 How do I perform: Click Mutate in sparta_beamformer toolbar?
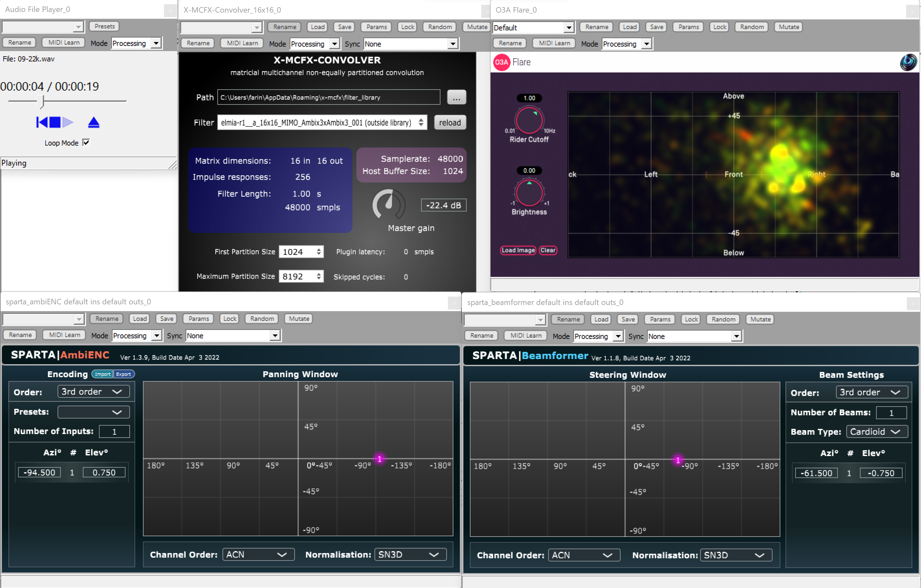(x=760, y=320)
